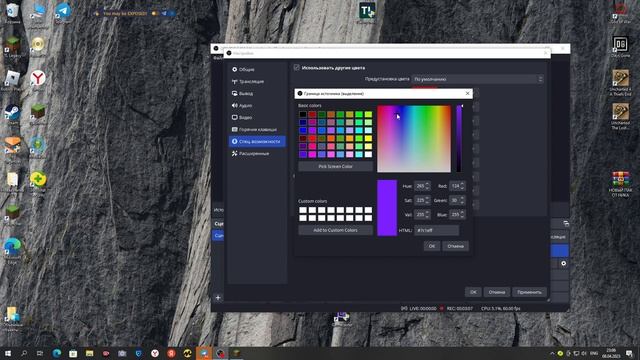Image resolution: width=640 pixels, height=360 pixels.
Task: Select the yellow basic color swatch
Action: [368, 138]
